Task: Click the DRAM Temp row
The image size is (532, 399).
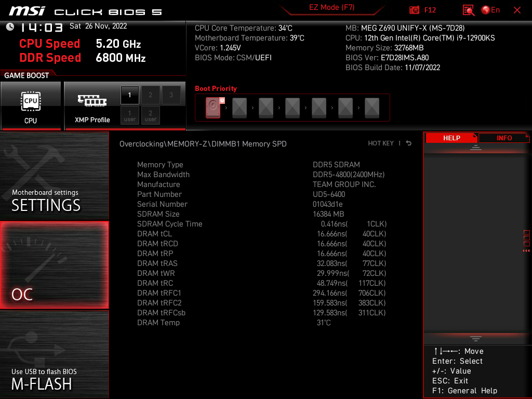Action: pos(262,322)
